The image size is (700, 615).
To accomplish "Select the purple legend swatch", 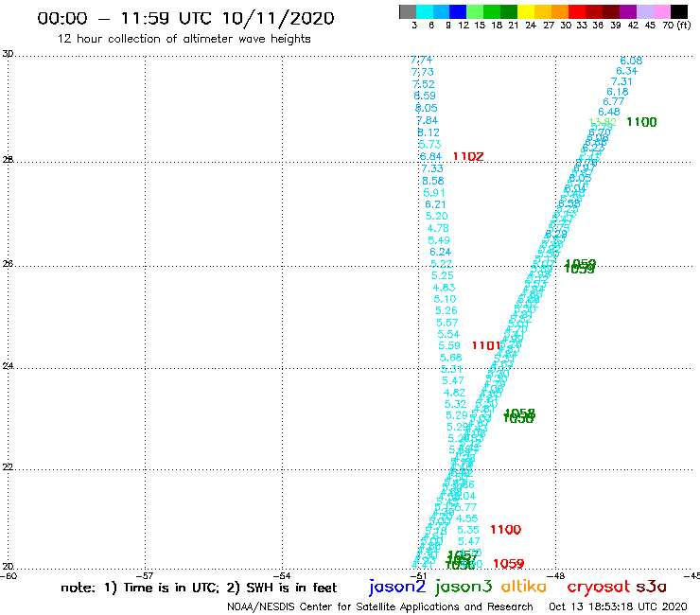I will (x=628, y=11).
